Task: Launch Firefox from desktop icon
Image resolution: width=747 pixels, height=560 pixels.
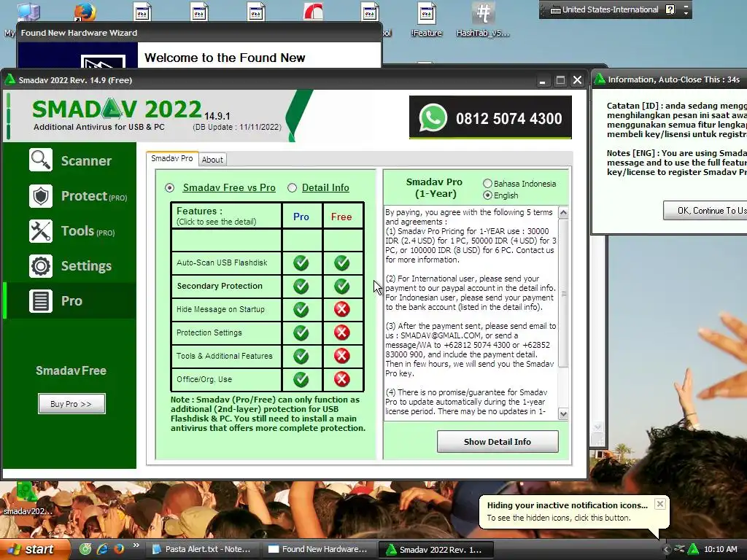Action: point(85,12)
